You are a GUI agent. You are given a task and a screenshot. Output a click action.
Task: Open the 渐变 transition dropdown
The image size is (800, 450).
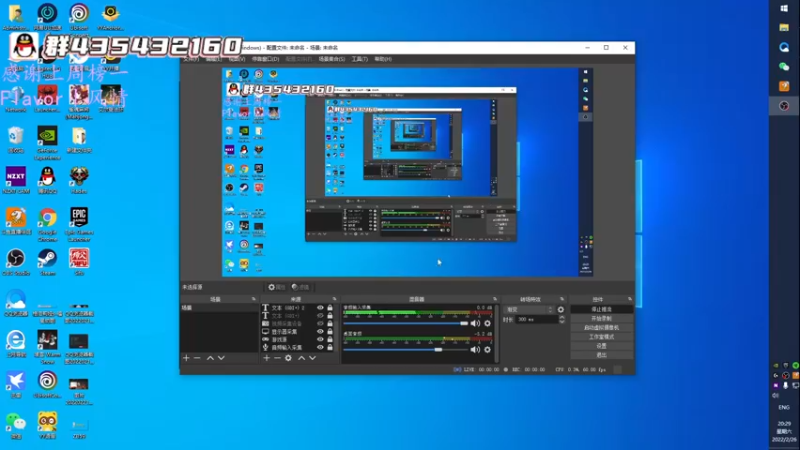tap(529, 310)
